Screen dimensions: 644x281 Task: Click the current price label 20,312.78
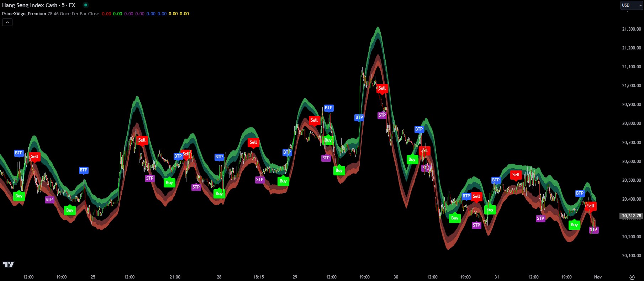coord(632,216)
